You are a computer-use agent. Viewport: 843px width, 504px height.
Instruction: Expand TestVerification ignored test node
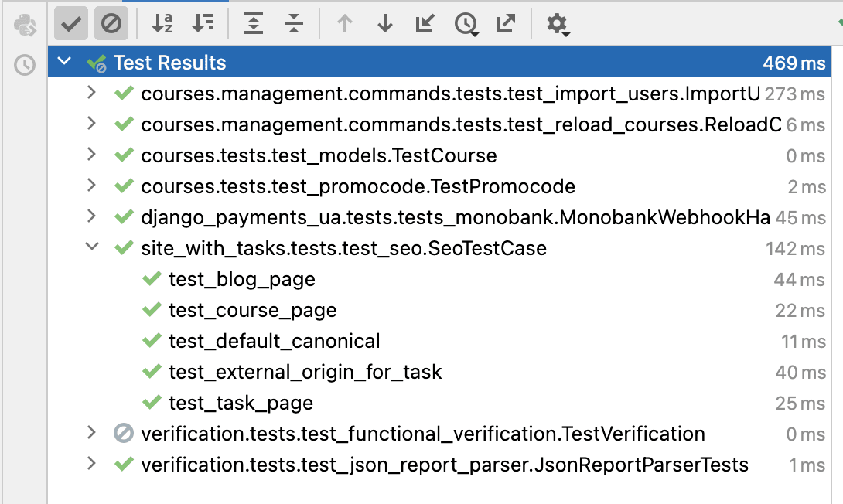click(91, 433)
